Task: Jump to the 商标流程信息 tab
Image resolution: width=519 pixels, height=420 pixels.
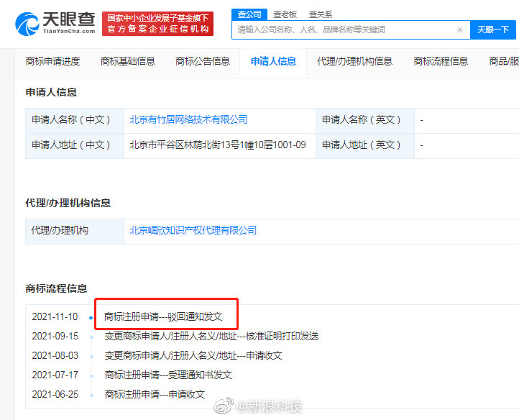Action: (441, 62)
